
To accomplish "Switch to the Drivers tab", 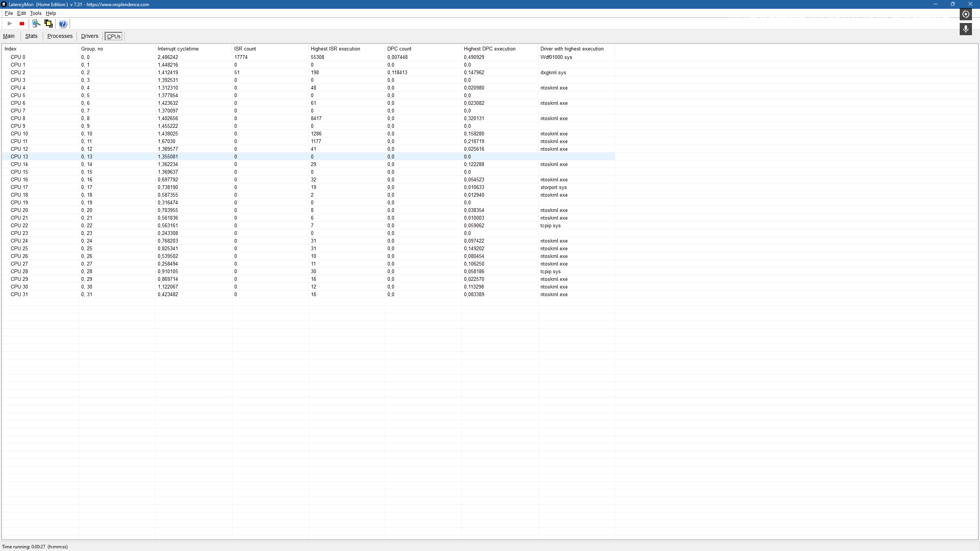I will pos(90,36).
